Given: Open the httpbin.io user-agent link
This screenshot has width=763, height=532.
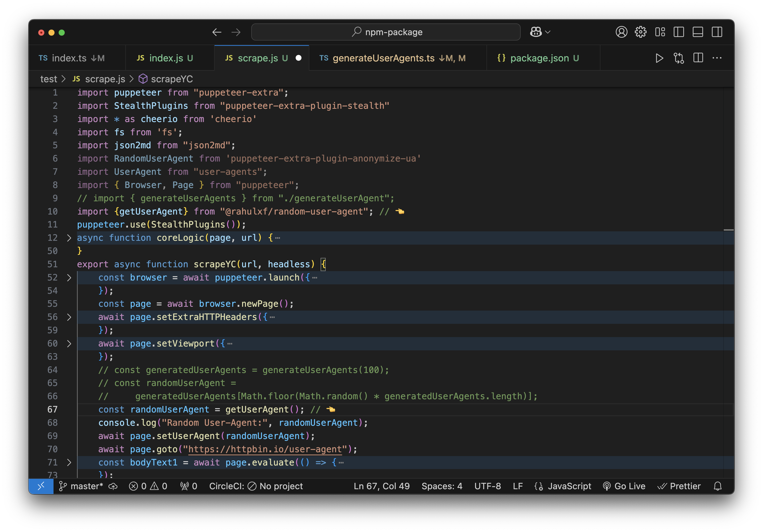Looking at the screenshot, I should [x=265, y=449].
